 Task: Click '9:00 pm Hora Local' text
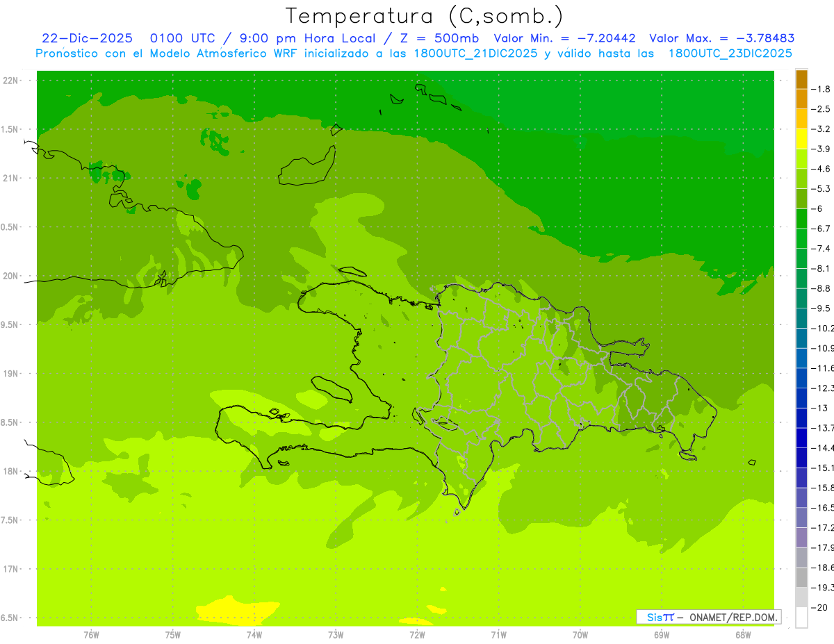coord(307,38)
